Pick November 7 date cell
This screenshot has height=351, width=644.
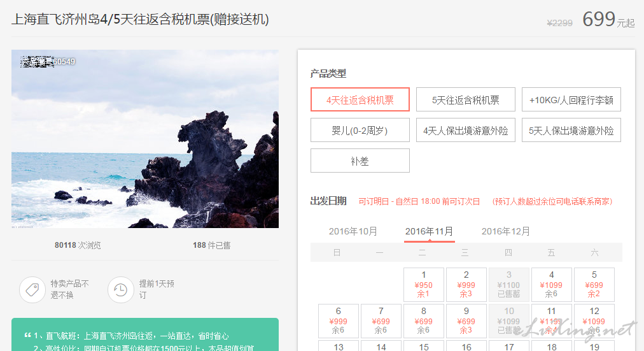pos(381,320)
